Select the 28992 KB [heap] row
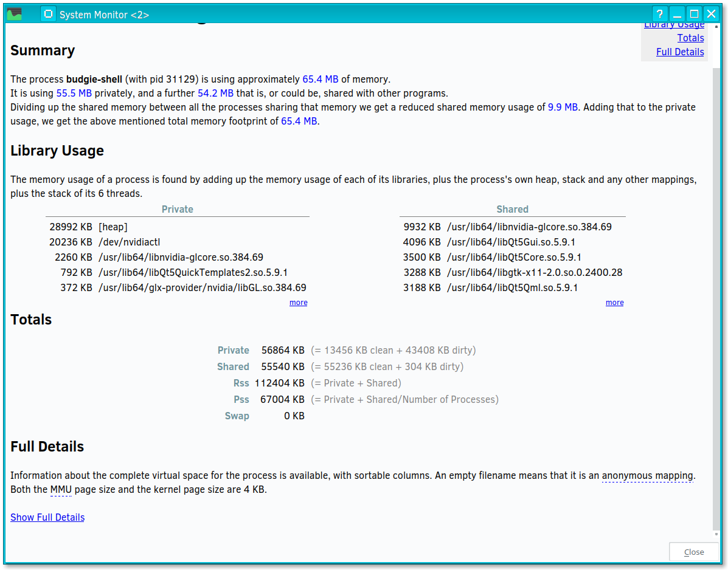 click(x=178, y=227)
